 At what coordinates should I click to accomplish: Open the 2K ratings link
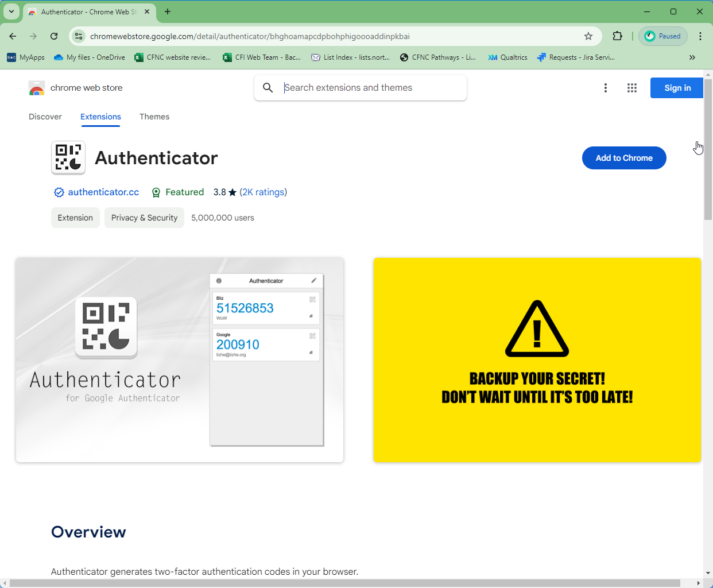263,192
